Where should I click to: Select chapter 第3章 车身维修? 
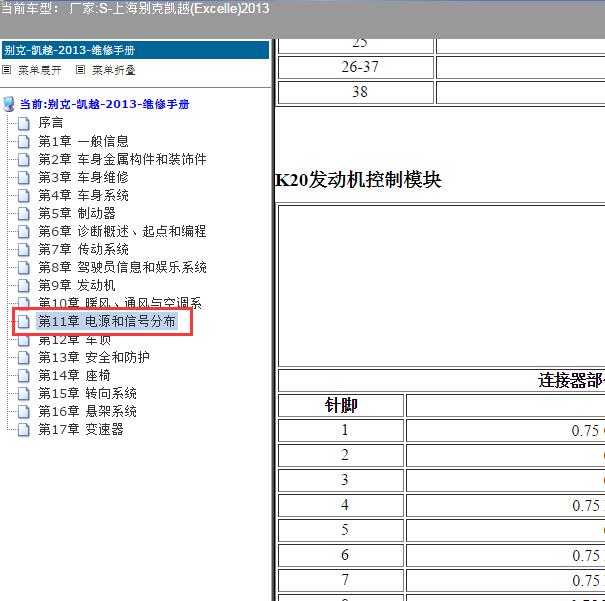[x=83, y=177]
